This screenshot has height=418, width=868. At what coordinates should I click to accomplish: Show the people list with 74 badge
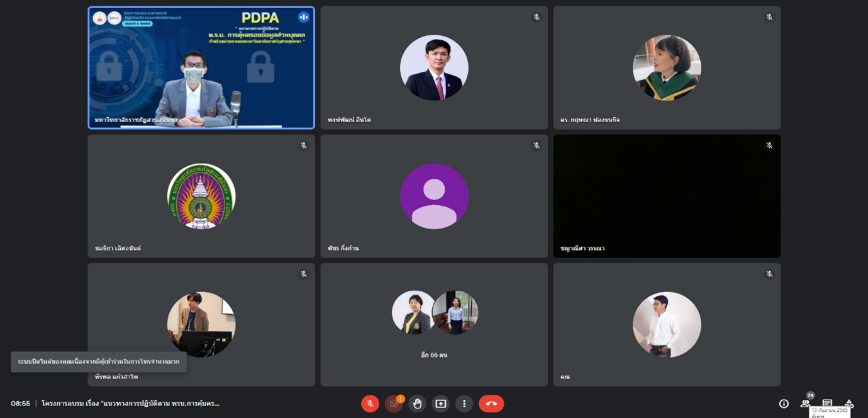pyautogui.click(x=805, y=403)
